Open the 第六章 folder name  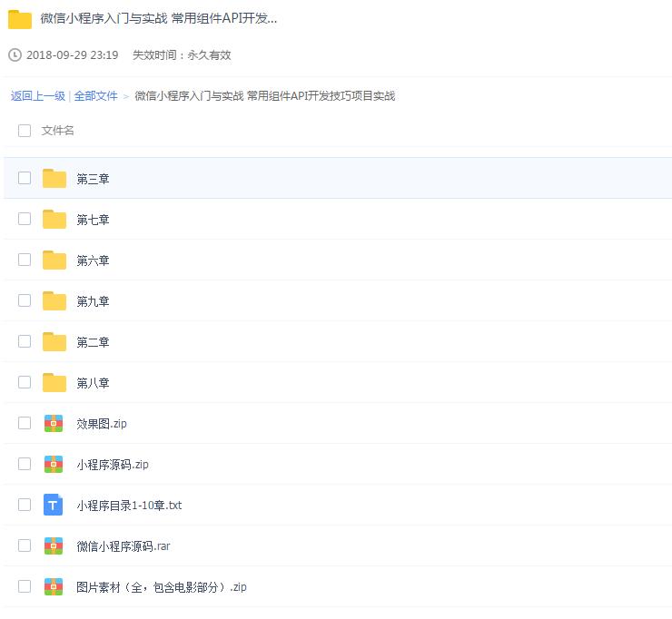coord(93,260)
